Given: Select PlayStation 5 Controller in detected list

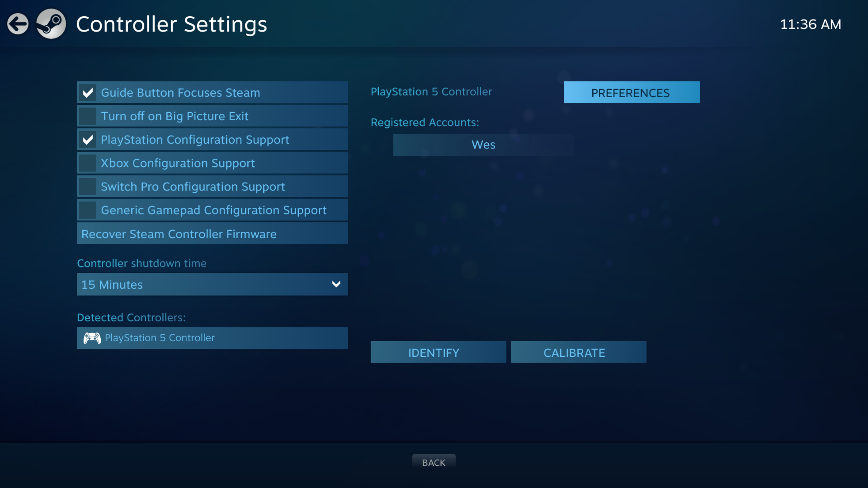Looking at the screenshot, I should point(212,337).
